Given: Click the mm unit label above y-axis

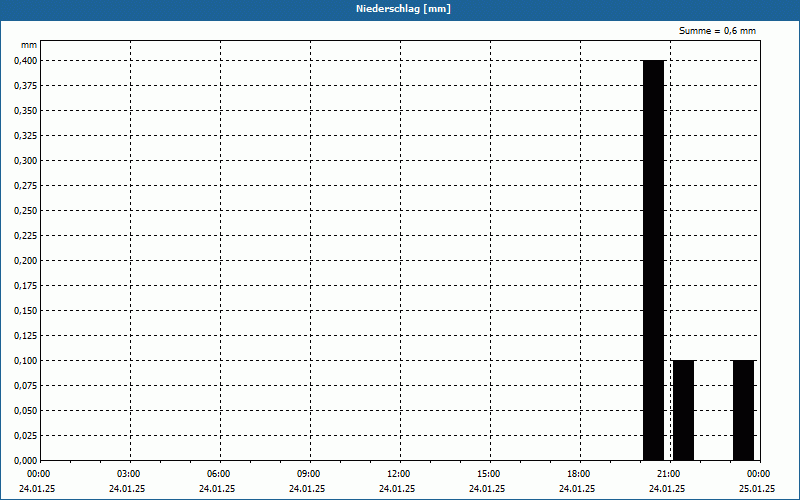Looking at the screenshot, I should point(29,45).
